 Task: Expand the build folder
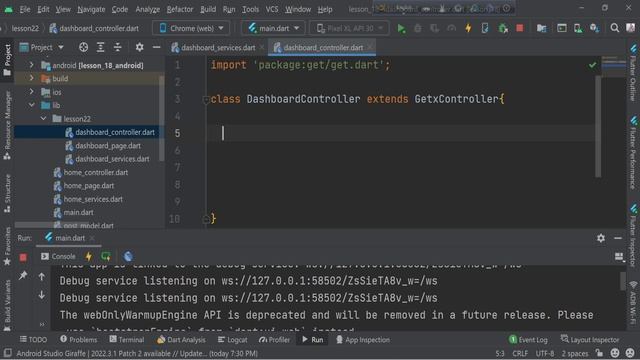pyautogui.click(x=31, y=78)
